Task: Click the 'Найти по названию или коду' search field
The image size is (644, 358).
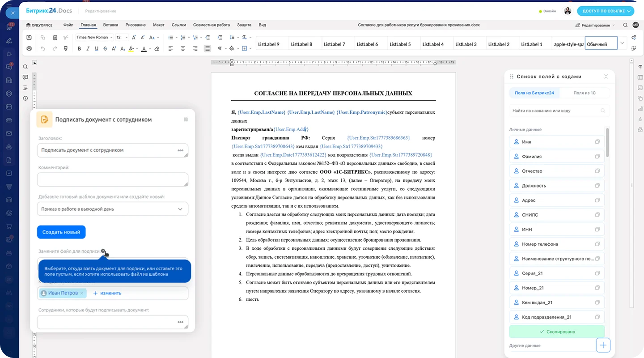Action: coord(559,111)
